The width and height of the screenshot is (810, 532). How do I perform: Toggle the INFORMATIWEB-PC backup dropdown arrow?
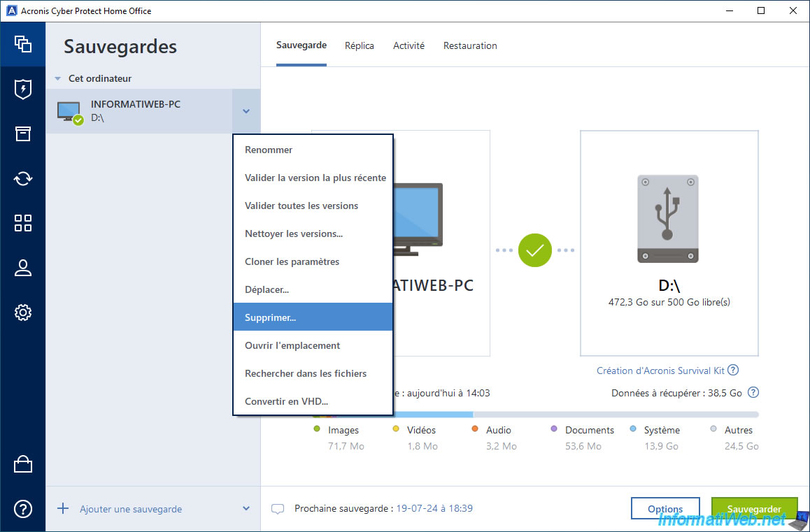pyautogui.click(x=246, y=111)
